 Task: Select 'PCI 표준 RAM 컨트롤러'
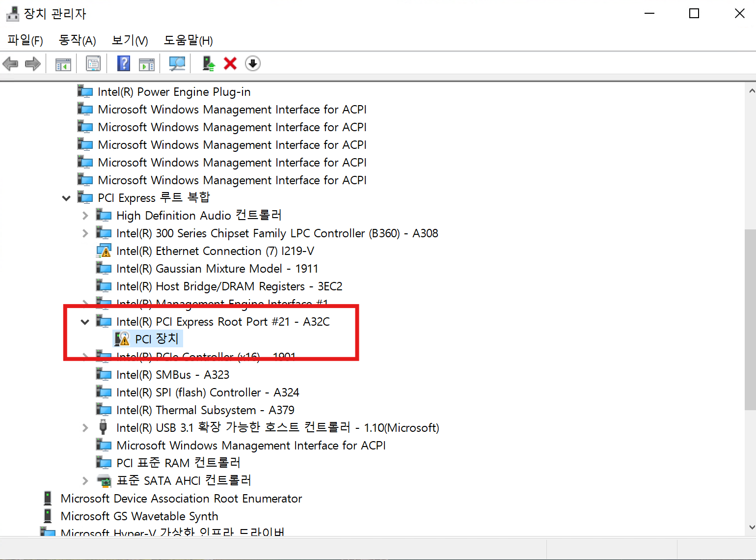[178, 463]
